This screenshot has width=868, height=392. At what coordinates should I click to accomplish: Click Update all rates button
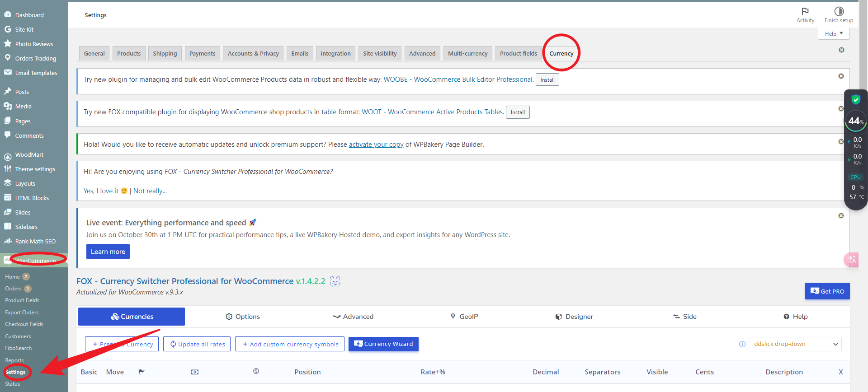pos(197,344)
